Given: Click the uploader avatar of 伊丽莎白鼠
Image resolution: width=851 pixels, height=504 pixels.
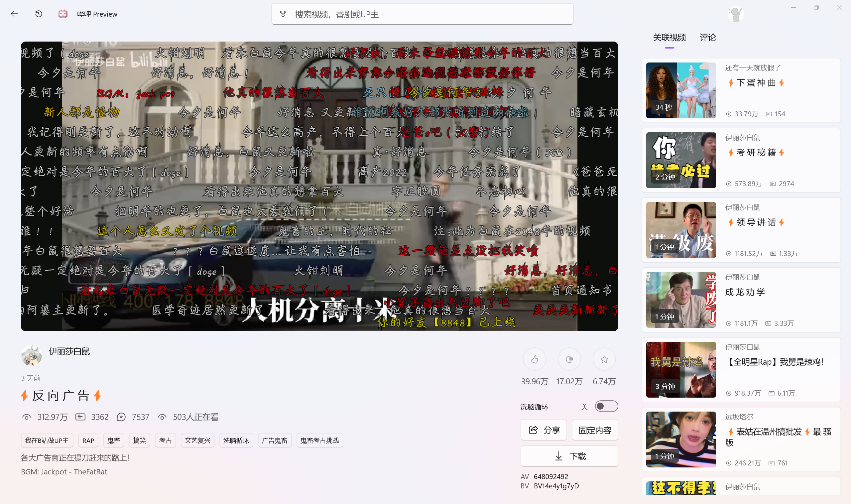Looking at the screenshot, I should tap(32, 355).
